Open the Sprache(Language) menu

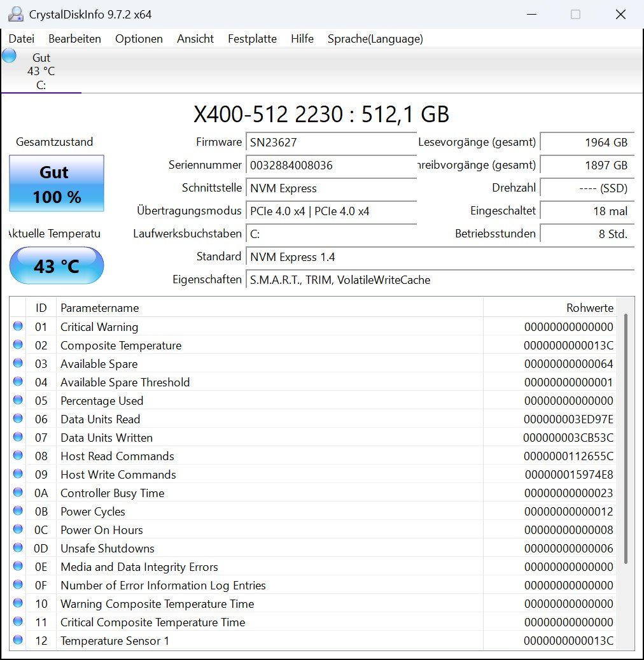[375, 39]
